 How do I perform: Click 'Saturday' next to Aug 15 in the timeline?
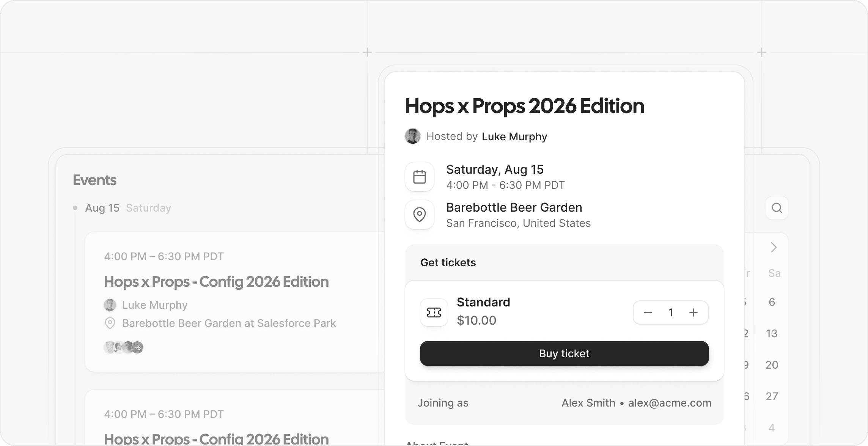pos(148,208)
